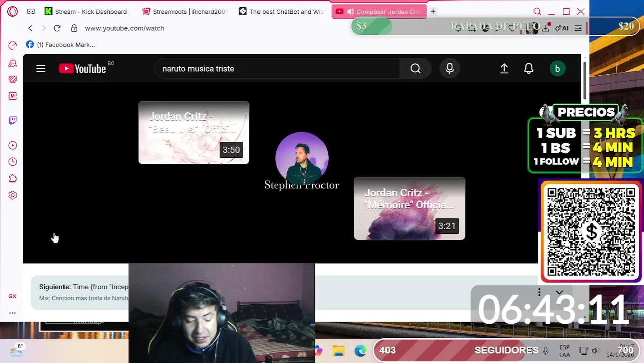Go back to previous page
The width and height of the screenshot is (644, 363).
[30, 28]
